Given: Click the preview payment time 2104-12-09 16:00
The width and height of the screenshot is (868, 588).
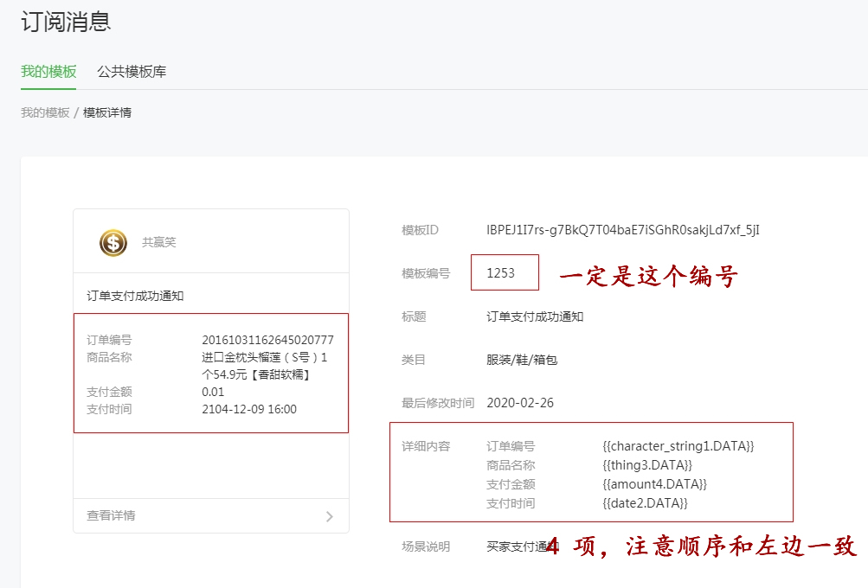Looking at the screenshot, I should point(249,409).
